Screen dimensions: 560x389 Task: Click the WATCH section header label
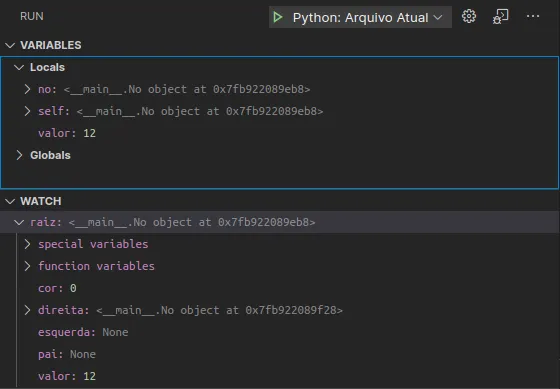41,201
